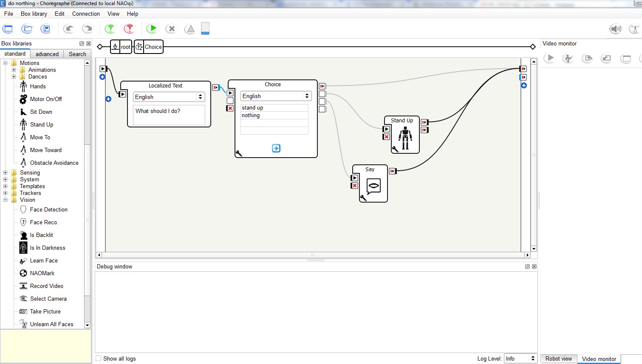Connect to robot using green antenna icon
This screenshot has width=642, height=364.
click(x=110, y=29)
